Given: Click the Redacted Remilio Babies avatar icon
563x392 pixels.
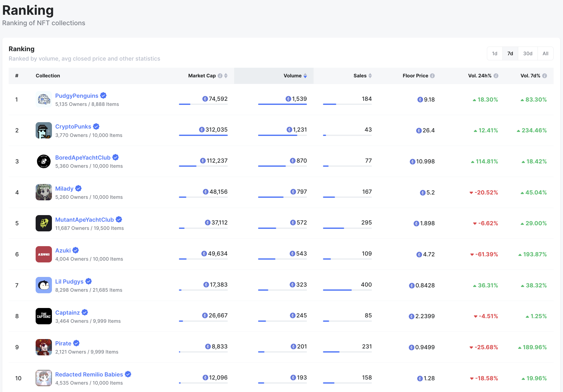Looking at the screenshot, I should [44, 378].
